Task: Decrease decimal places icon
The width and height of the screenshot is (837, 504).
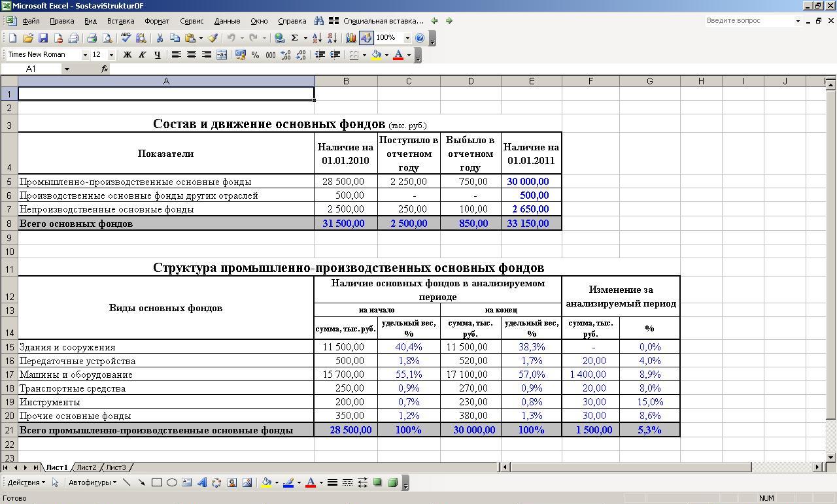Action: [x=301, y=55]
